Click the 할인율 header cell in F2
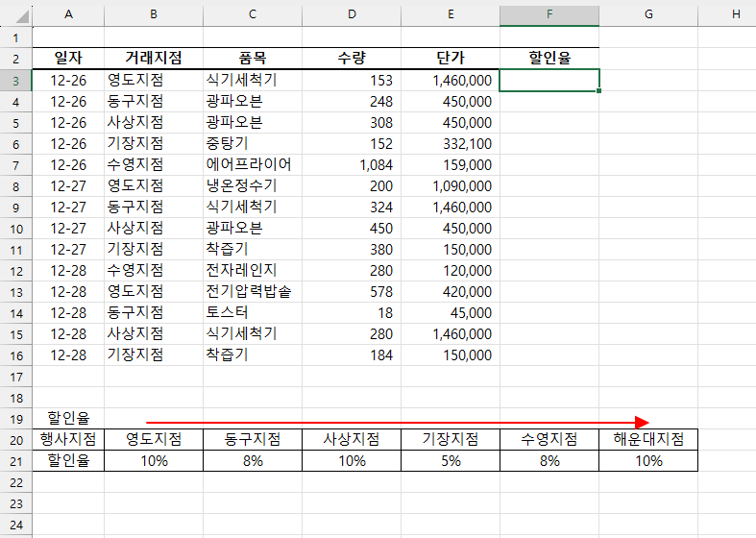This screenshot has width=756, height=538. (549, 59)
